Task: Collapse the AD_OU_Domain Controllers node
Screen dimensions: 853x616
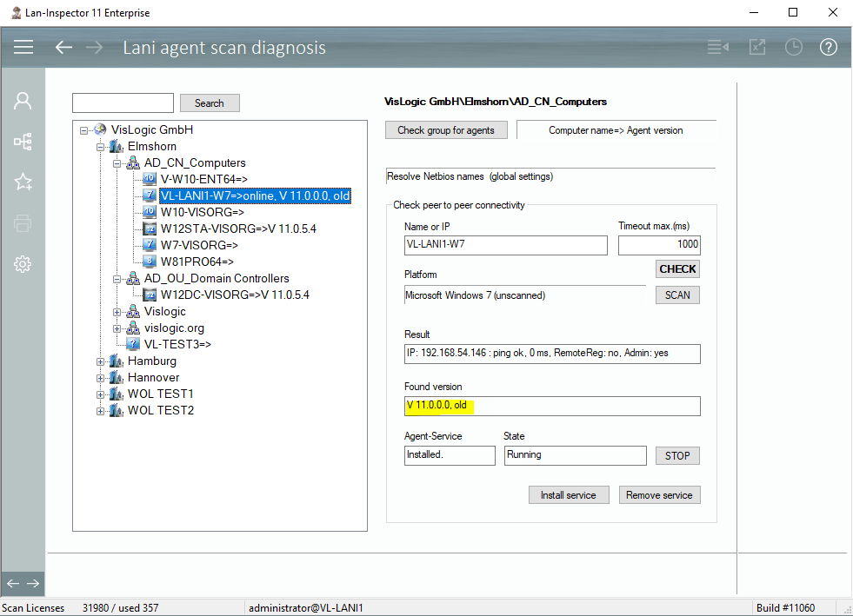Action: tap(117, 279)
